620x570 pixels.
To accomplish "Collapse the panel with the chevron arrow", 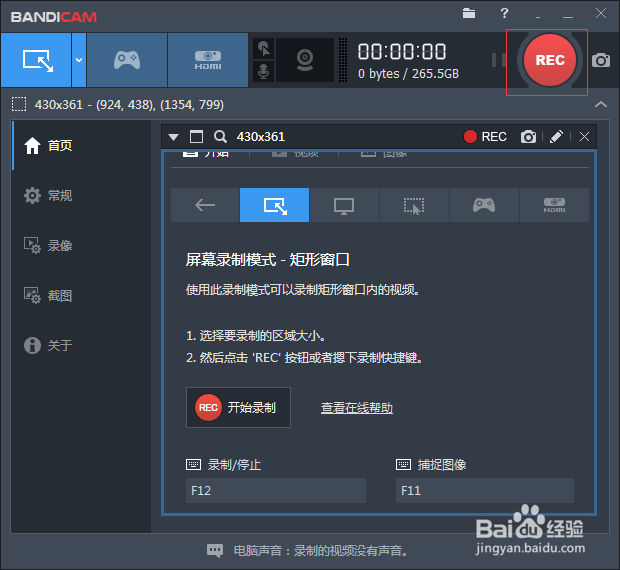I will click(x=601, y=104).
